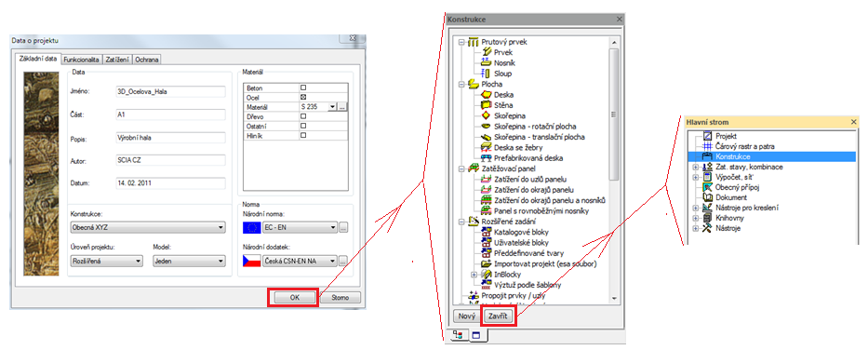Close the Konstrukce panel
The width and height of the screenshot is (868, 350).
coord(619,20)
